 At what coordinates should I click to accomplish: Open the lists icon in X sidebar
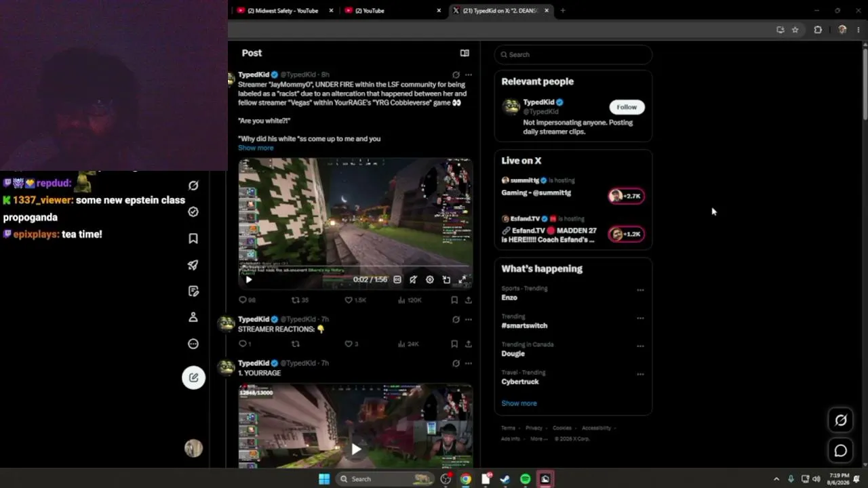pyautogui.click(x=193, y=291)
